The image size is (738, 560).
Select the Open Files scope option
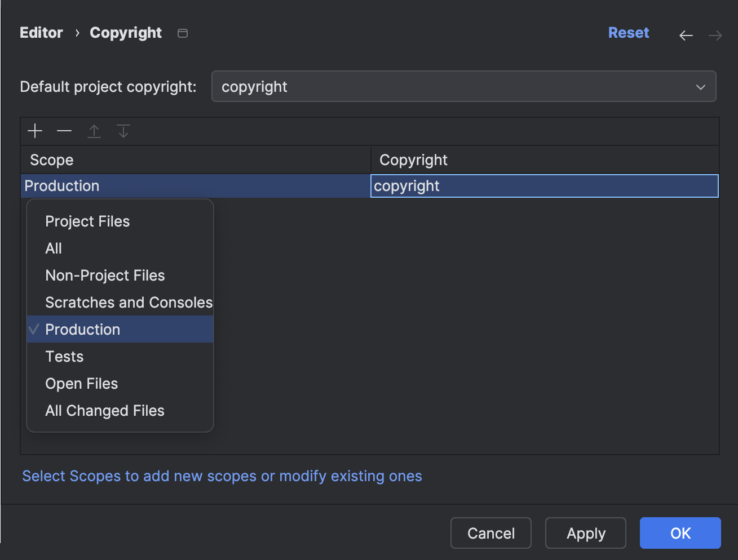pyautogui.click(x=81, y=383)
